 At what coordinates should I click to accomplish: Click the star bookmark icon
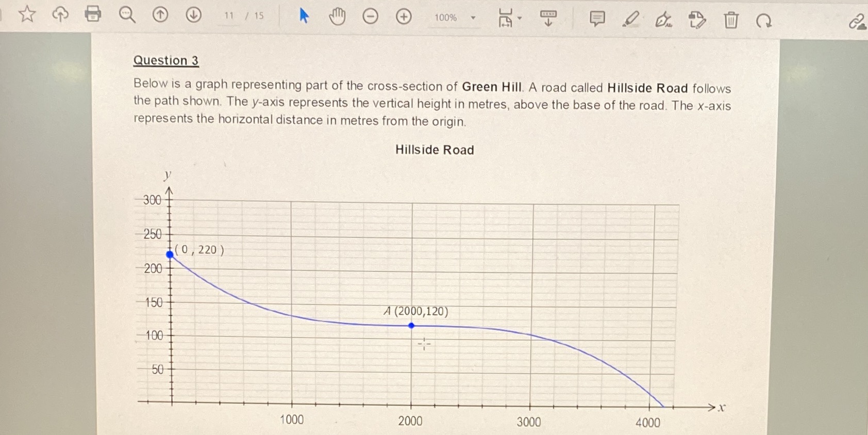point(27,14)
